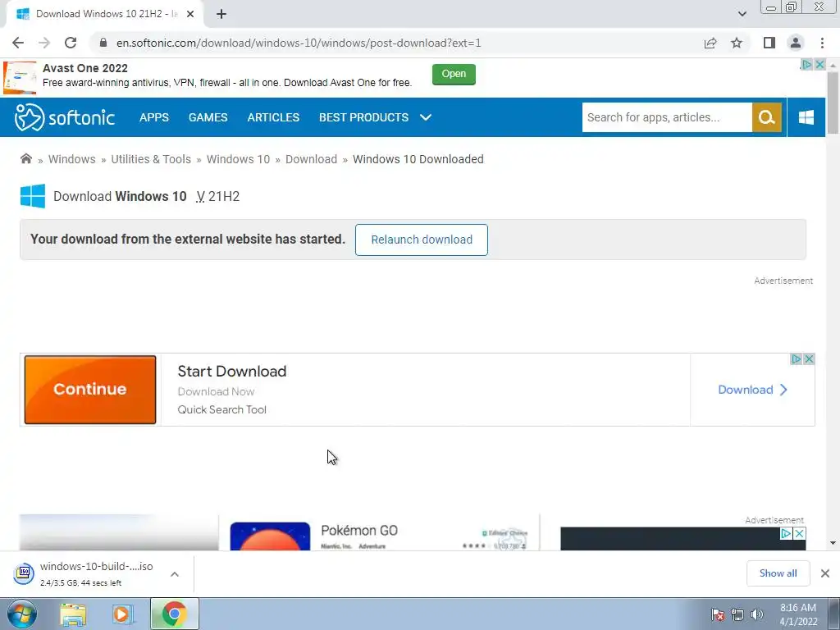The width and height of the screenshot is (840, 630).
Task: Open the BEST PRODUCTS menu
Action: coord(363,117)
